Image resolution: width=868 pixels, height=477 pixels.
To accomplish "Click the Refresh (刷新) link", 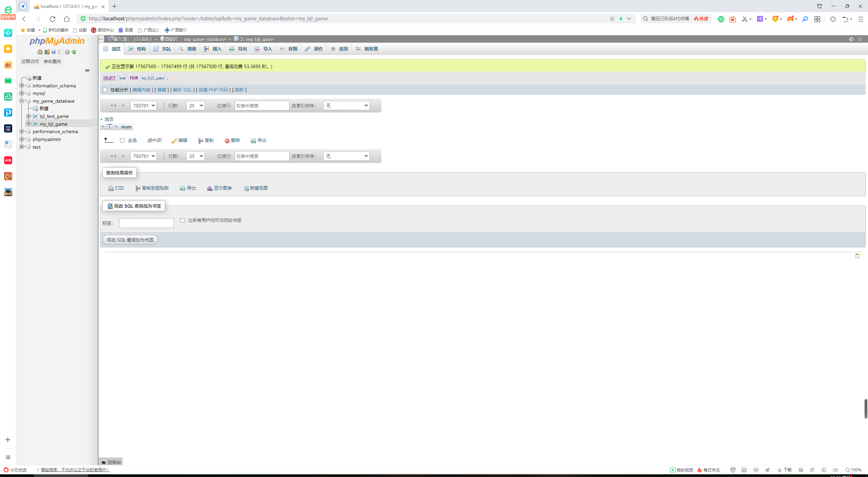I will (x=239, y=90).
